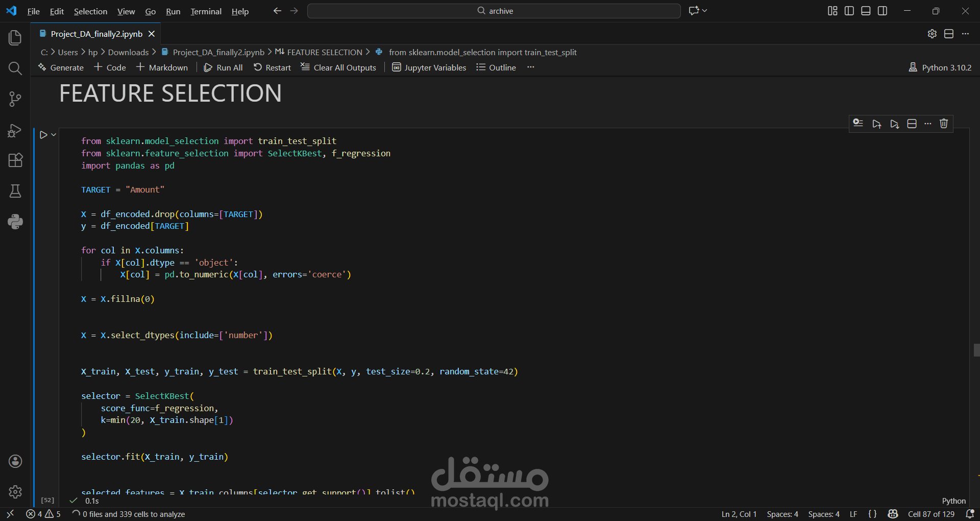Expand the run cell options dropdown
This screenshot has width=980, height=521.
click(x=54, y=135)
